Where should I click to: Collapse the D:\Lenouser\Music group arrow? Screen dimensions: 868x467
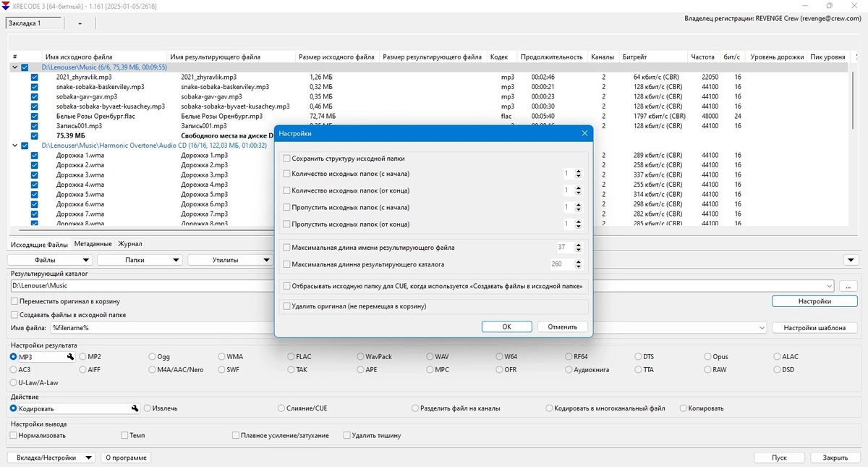[x=14, y=67]
